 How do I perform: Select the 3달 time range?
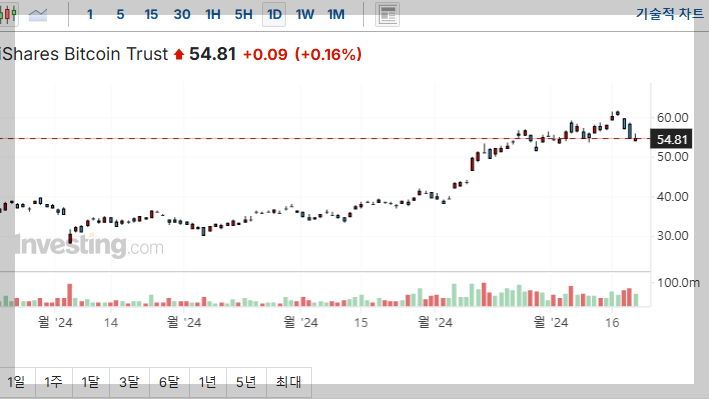coord(129,382)
